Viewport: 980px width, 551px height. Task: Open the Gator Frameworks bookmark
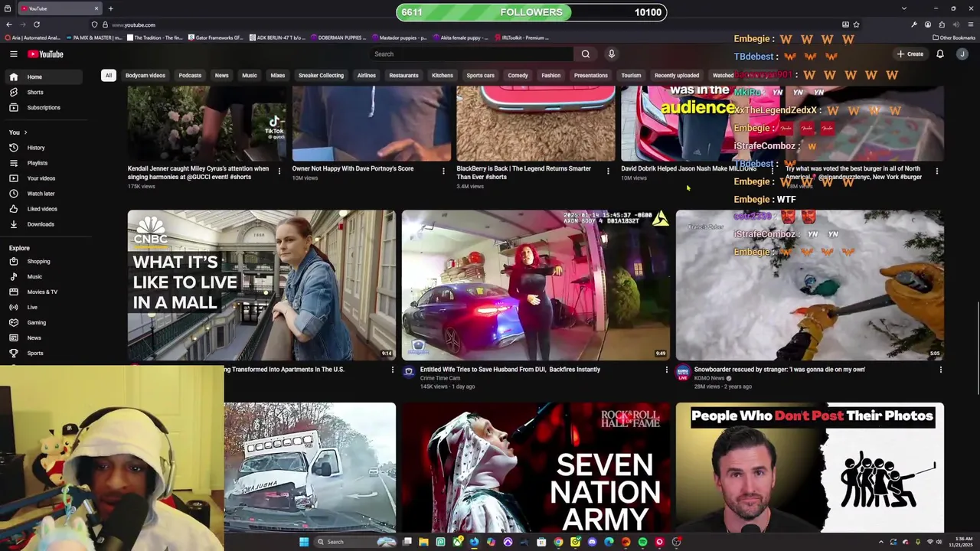(x=215, y=37)
